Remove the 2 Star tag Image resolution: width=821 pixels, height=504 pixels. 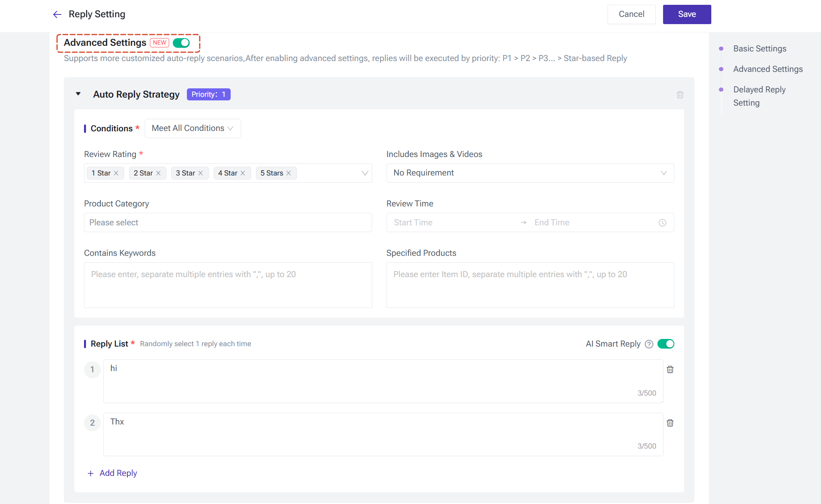tap(158, 173)
